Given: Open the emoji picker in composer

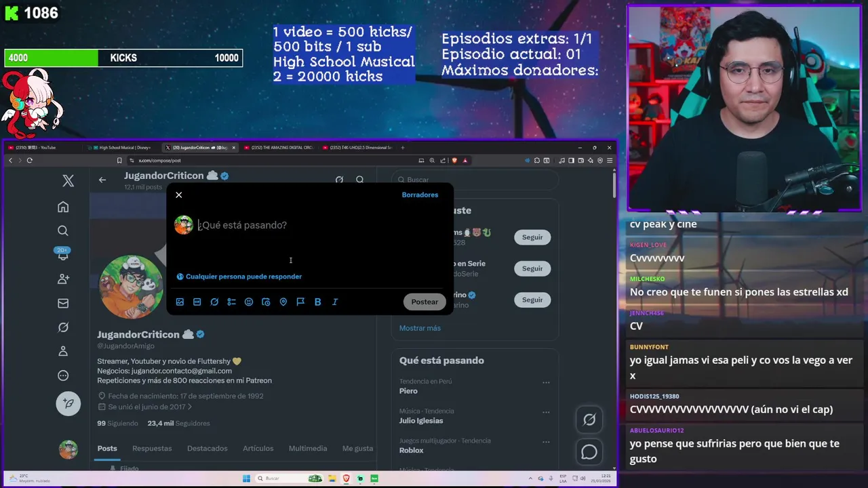Looking at the screenshot, I should [x=249, y=302].
